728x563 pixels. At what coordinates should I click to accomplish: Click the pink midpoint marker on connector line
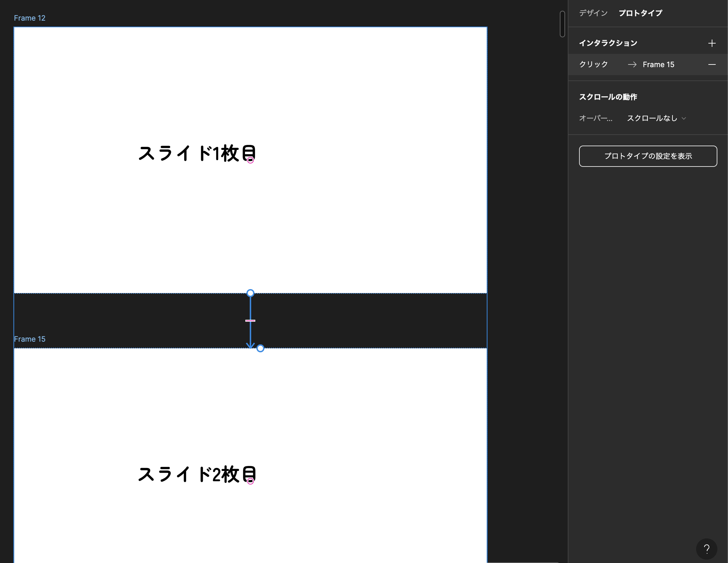tap(250, 321)
